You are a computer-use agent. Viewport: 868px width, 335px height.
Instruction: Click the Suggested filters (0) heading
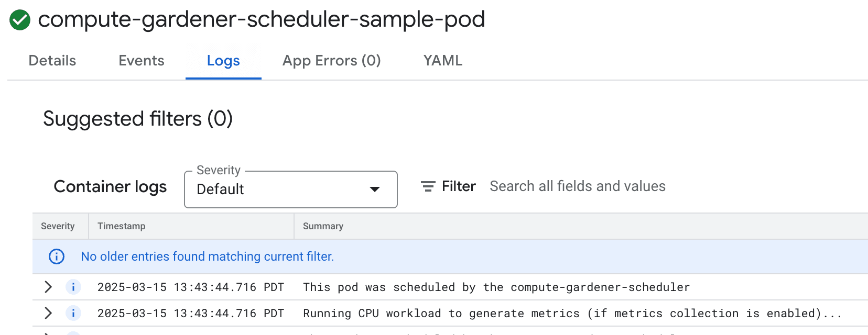point(137,119)
